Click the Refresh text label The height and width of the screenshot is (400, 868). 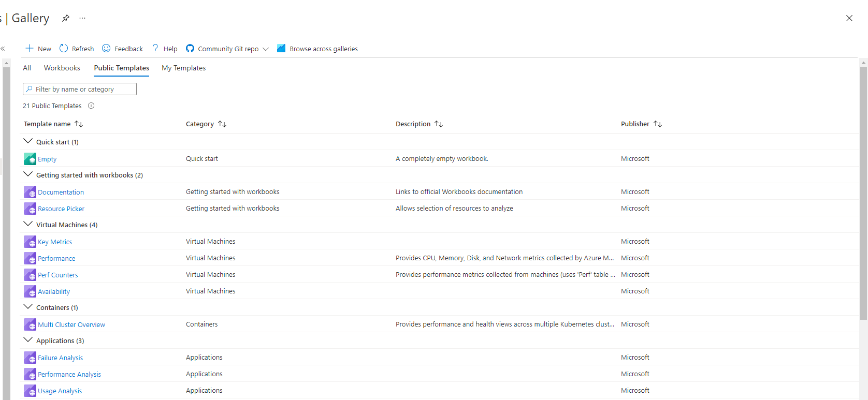click(83, 49)
